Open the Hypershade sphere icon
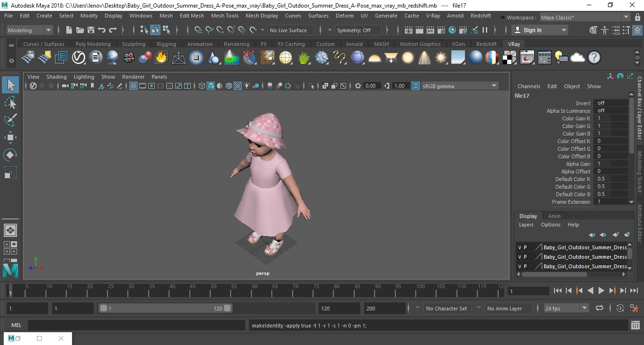644x345 pixels. click(x=452, y=30)
